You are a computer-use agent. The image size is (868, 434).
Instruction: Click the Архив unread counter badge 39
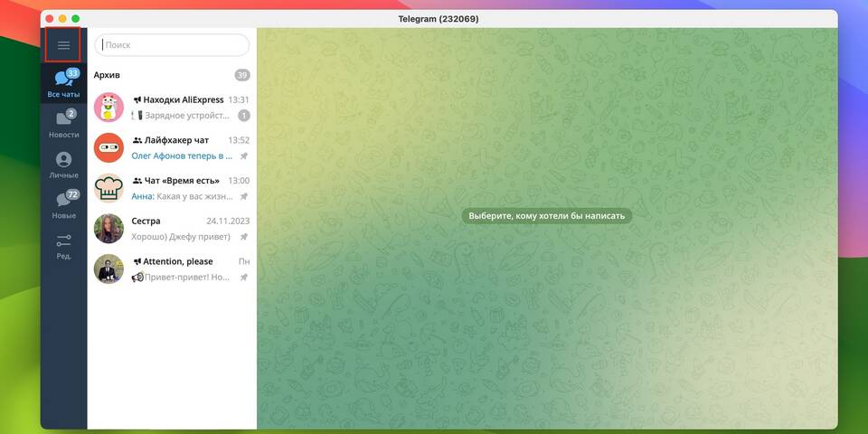tap(241, 75)
